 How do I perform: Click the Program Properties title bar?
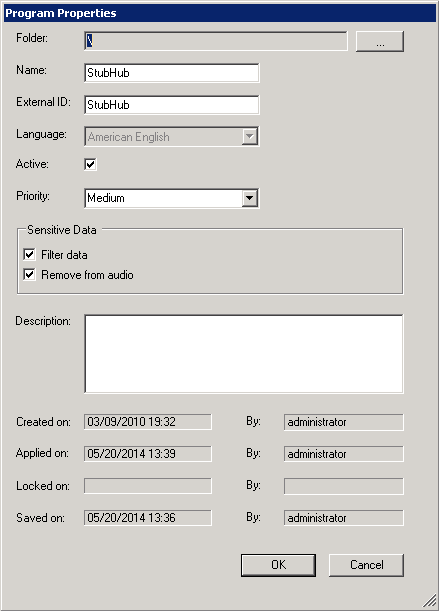(x=220, y=13)
